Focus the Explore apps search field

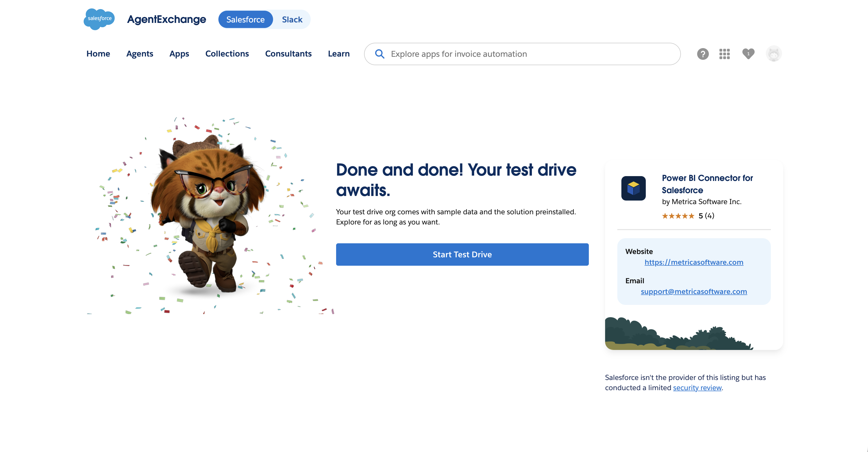(x=522, y=54)
